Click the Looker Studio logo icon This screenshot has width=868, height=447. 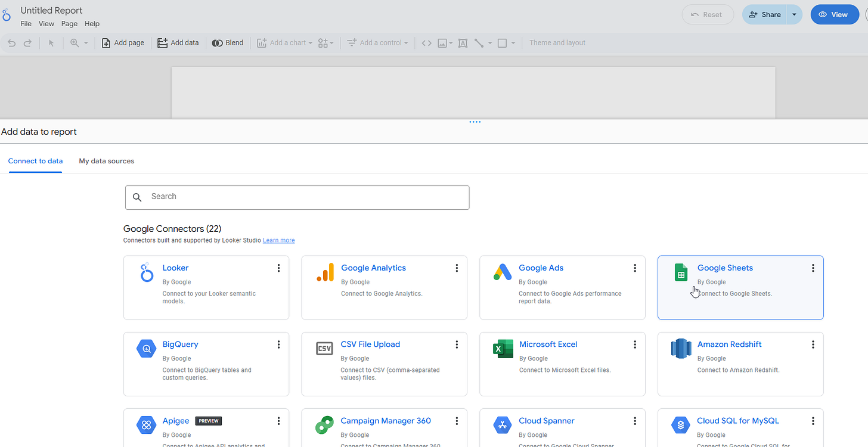pyautogui.click(x=6, y=15)
